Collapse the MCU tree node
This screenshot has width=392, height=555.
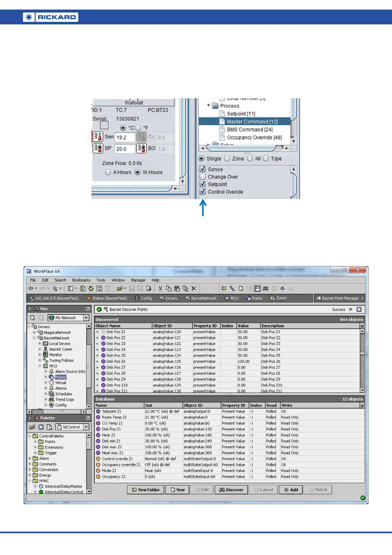coord(40,366)
